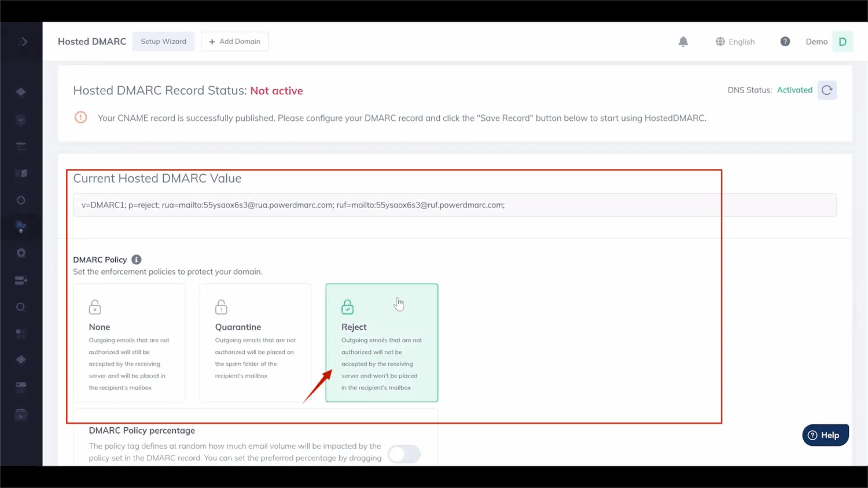Viewport: 868px width, 488px height.
Task: Expand the collapsed sidebar with the chevron arrow
Action: [23, 42]
